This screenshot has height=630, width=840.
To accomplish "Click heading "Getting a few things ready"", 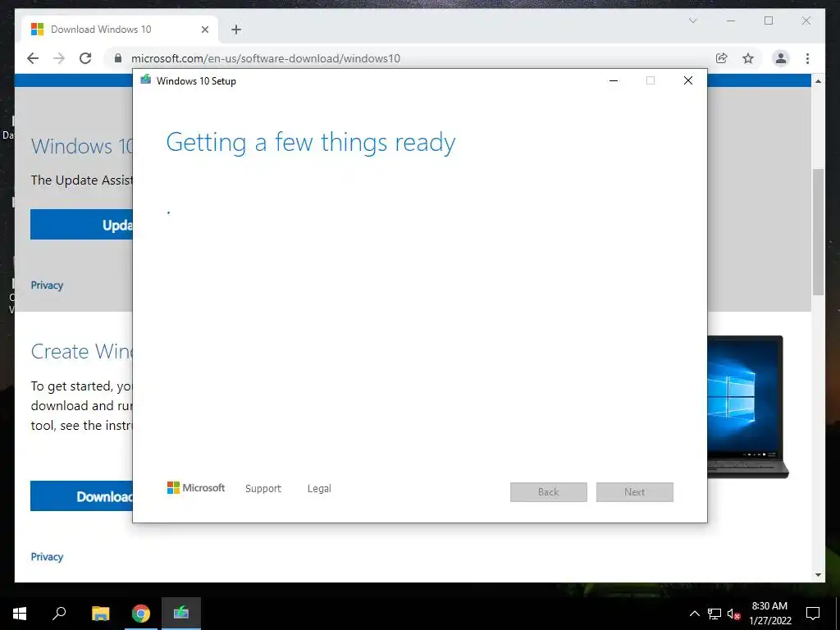I will pyautogui.click(x=311, y=143).
